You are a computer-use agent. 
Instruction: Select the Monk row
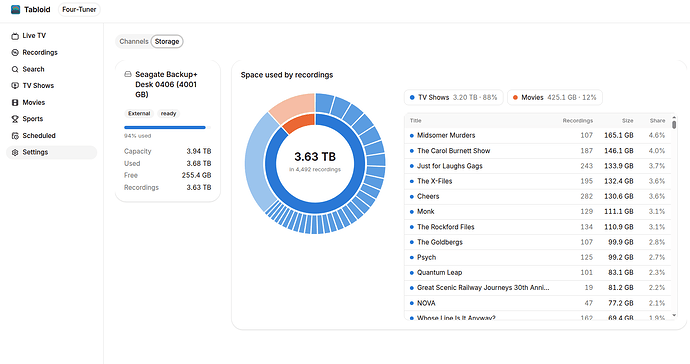pyautogui.click(x=538, y=212)
